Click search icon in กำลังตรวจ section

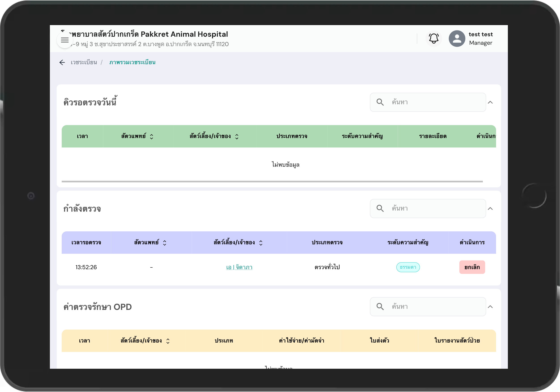click(380, 208)
